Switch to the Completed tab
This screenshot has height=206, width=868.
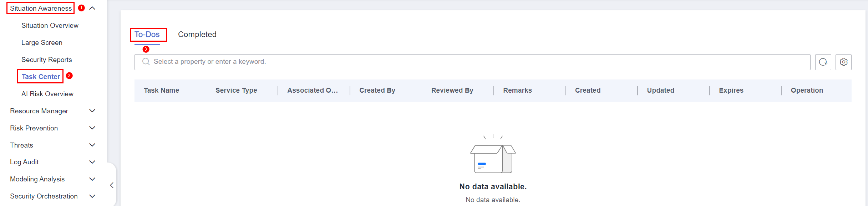coord(197,35)
